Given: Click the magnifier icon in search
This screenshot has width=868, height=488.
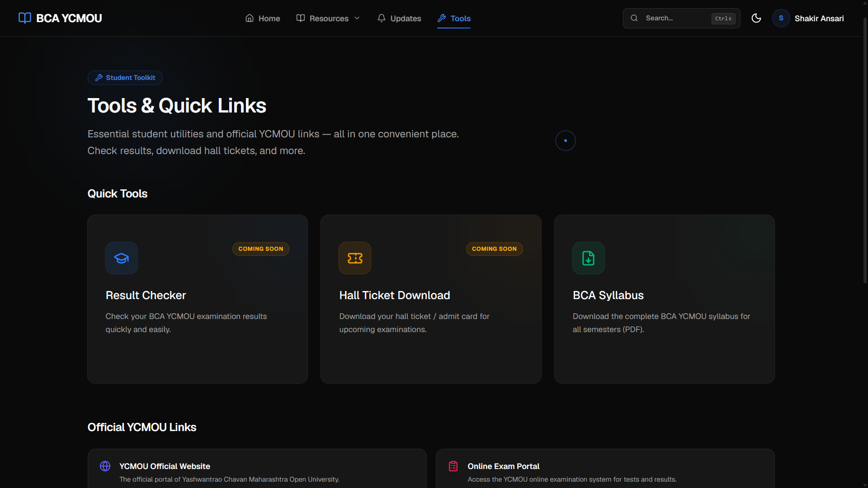Looking at the screenshot, I should tap(634, 18).
